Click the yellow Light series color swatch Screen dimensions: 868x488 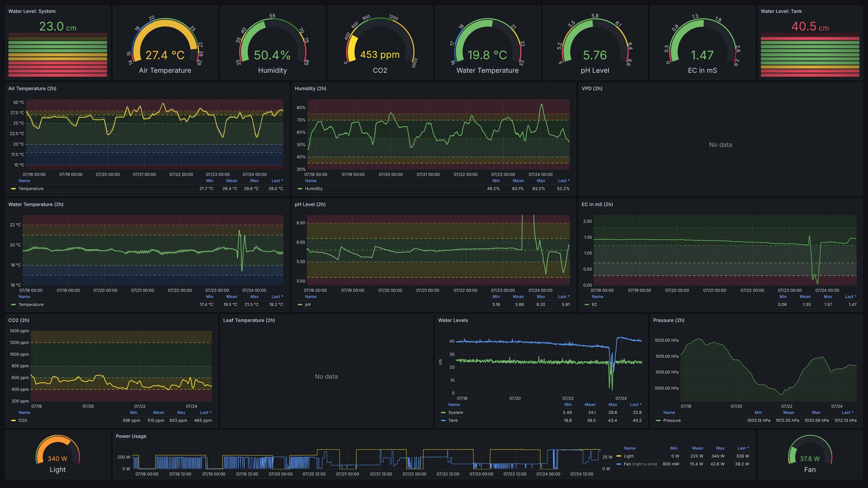pyautogui.click(x=618, y=456)
